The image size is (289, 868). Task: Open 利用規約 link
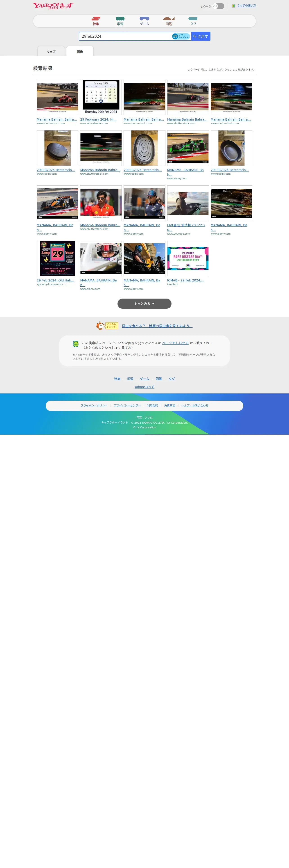[x=152, y=405]
